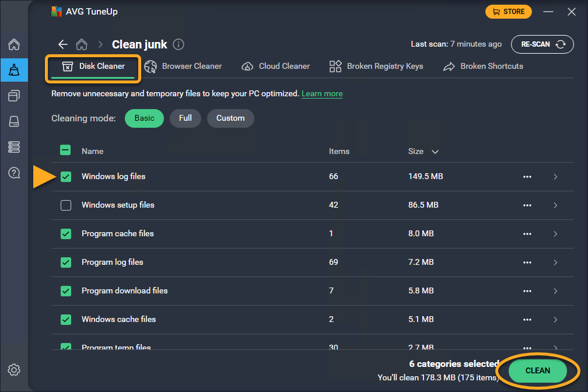Minimize the AVG TuneUp window
Screen dimensions: 588x392
coord(548,12)
